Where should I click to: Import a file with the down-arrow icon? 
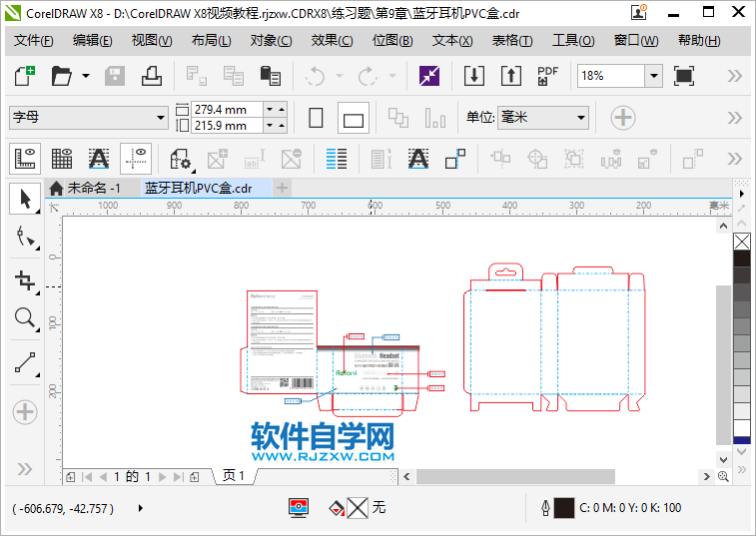pos(474,76)
